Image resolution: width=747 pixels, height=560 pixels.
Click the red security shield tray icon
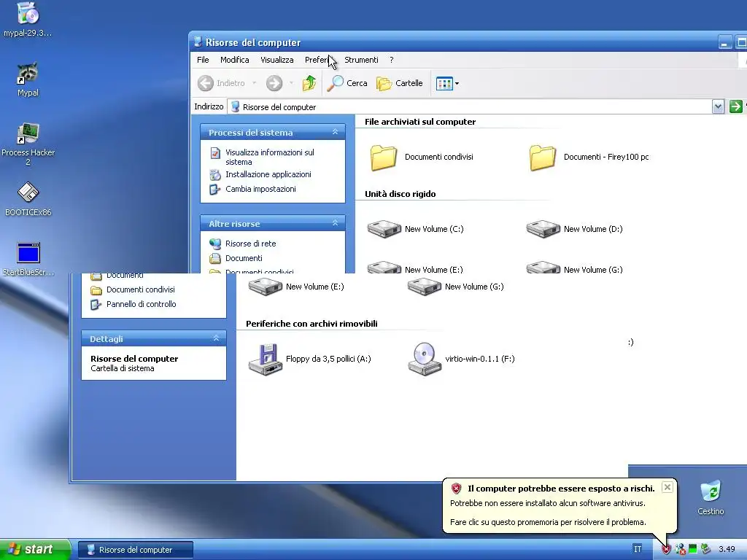666,550
